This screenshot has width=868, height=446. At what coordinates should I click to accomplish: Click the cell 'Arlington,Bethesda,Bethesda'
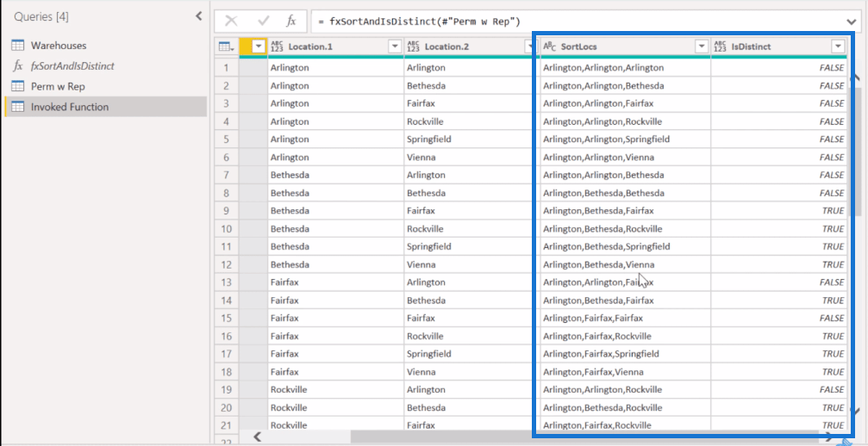click(626, 194)
